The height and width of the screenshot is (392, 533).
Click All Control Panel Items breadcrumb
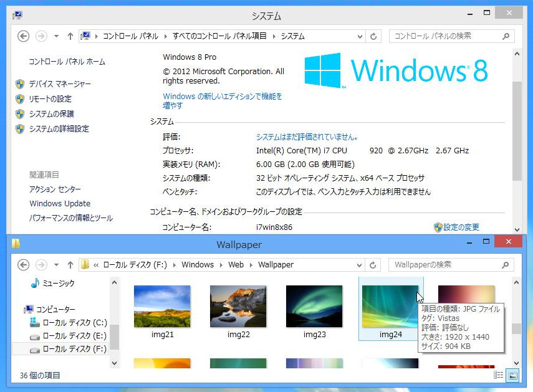pyautogui.click(x=219, y=36)
